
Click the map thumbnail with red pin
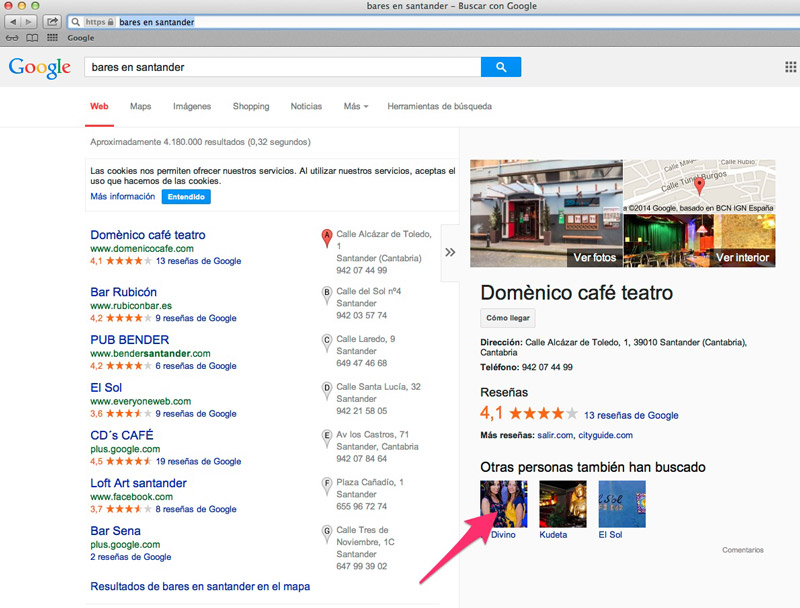click(699, 186)
